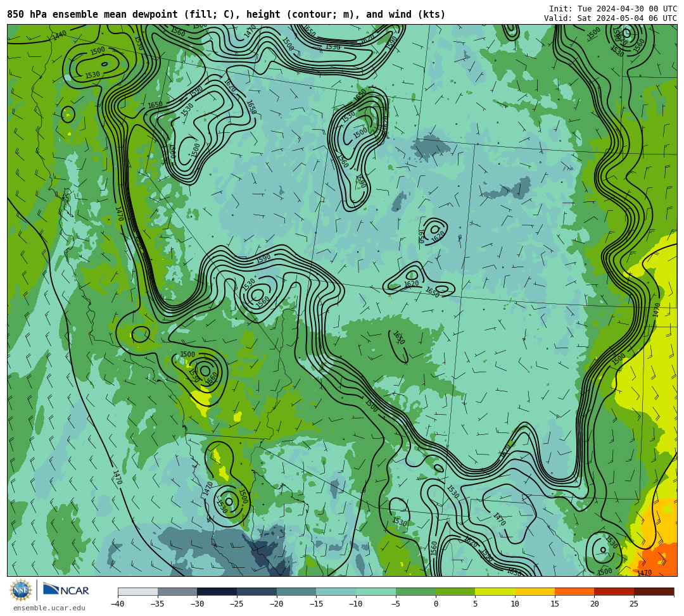Click the orange colorbar swatch for 15 to 20

(x=574, y=591)
